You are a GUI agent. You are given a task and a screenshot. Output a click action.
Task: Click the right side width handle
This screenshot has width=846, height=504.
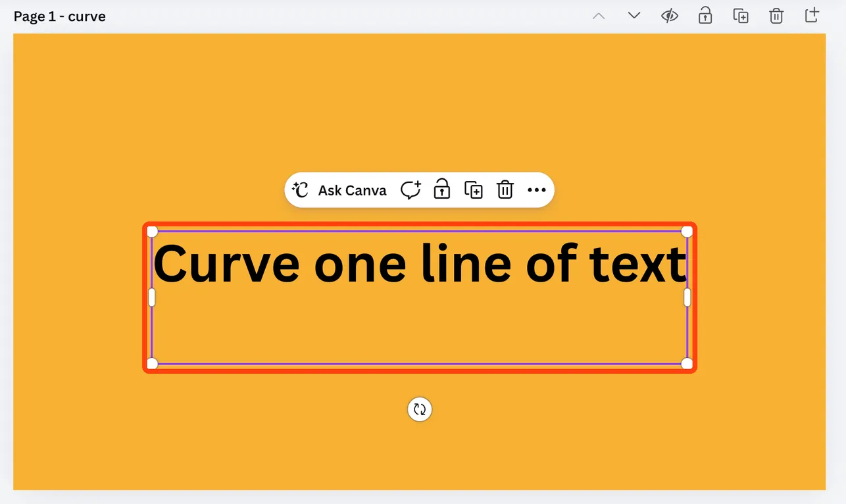point(687,297)
